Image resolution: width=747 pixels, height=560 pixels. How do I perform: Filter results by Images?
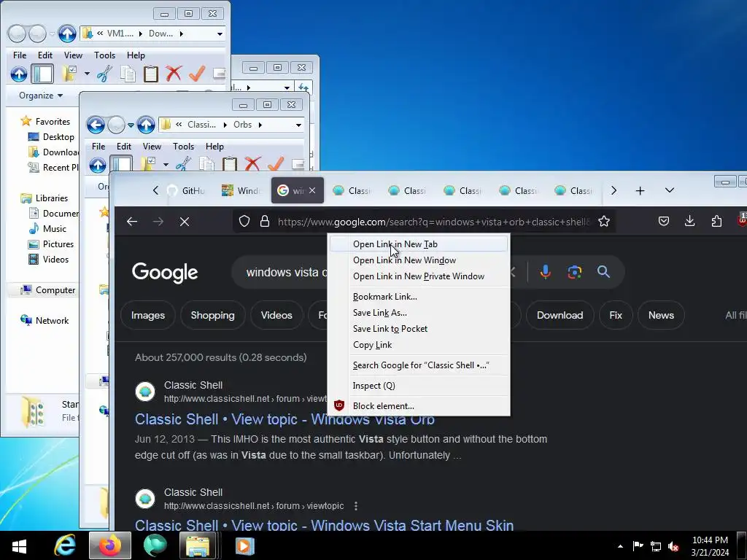[x=147, y=315]
